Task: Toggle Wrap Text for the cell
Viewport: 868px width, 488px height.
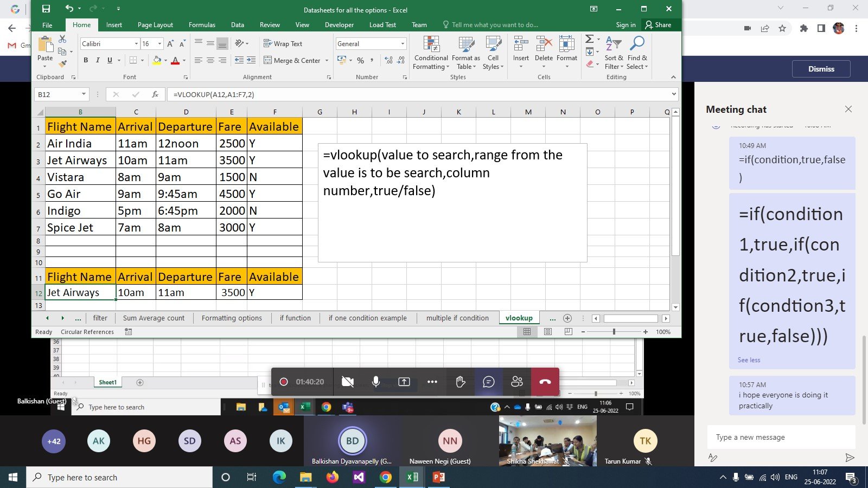Action: pos(283,43)
